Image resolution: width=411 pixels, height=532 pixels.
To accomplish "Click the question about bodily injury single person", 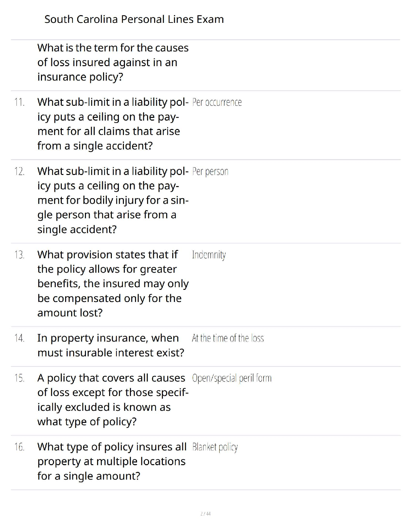I will click(x=113, y=200).
